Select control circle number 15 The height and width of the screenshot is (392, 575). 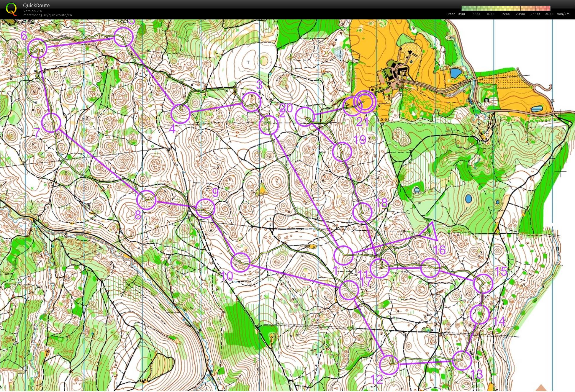pyautogui.click(x=483, y=283)
